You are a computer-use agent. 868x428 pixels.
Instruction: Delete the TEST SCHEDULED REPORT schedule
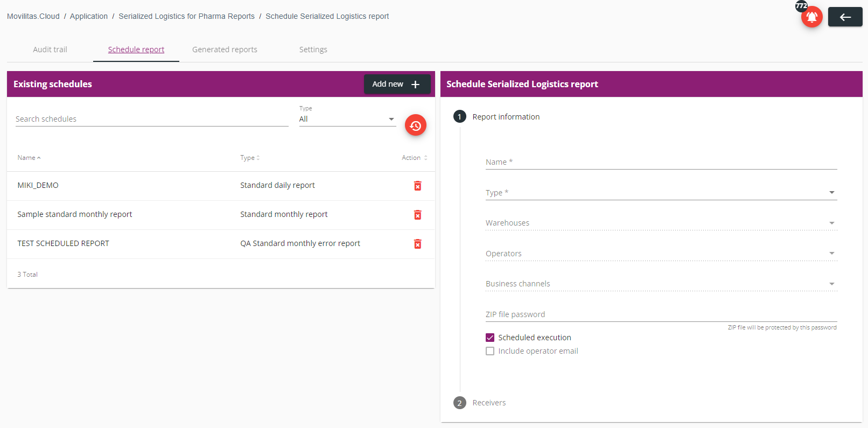click(x=417, y=244)
